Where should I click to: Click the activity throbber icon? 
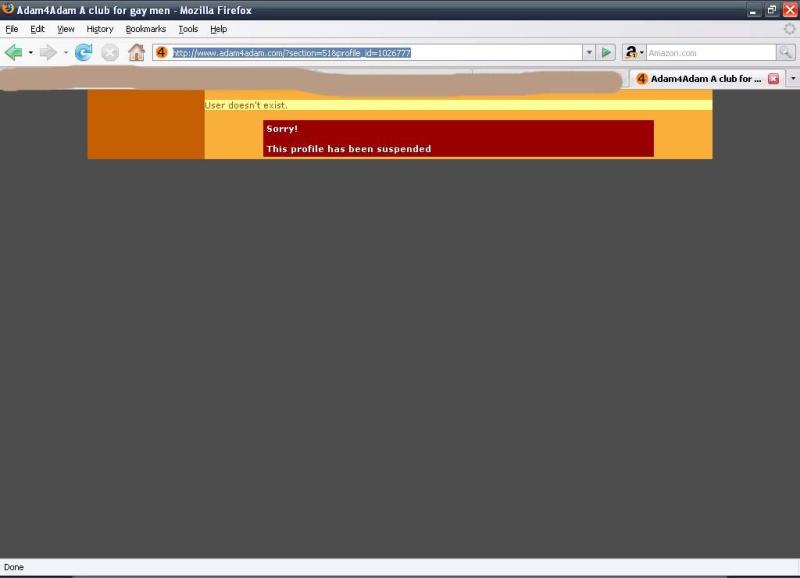(789, 29)
